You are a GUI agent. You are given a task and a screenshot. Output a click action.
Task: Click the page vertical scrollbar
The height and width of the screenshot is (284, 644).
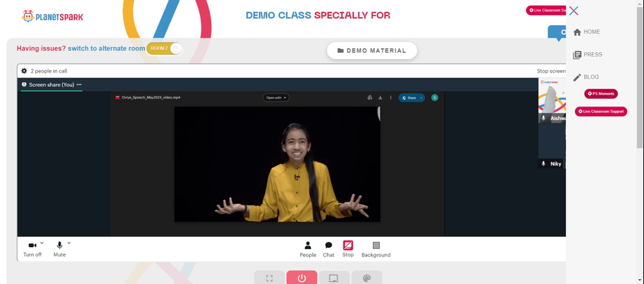tap(640, 78)
